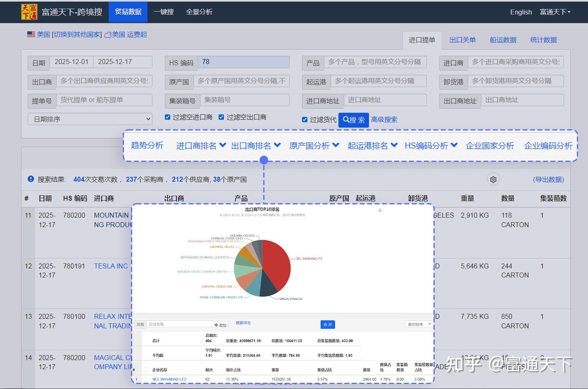The height and width of the screenshot is (389, 588).
Task: Select 贸易数据 in the top navigation
Action: tap(128, 12)
